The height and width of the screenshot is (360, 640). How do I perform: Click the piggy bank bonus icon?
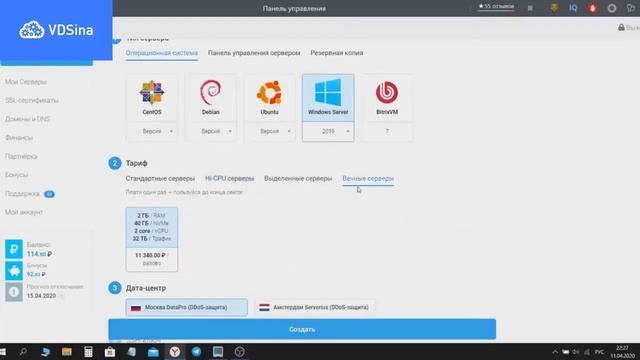pos(14,270)
